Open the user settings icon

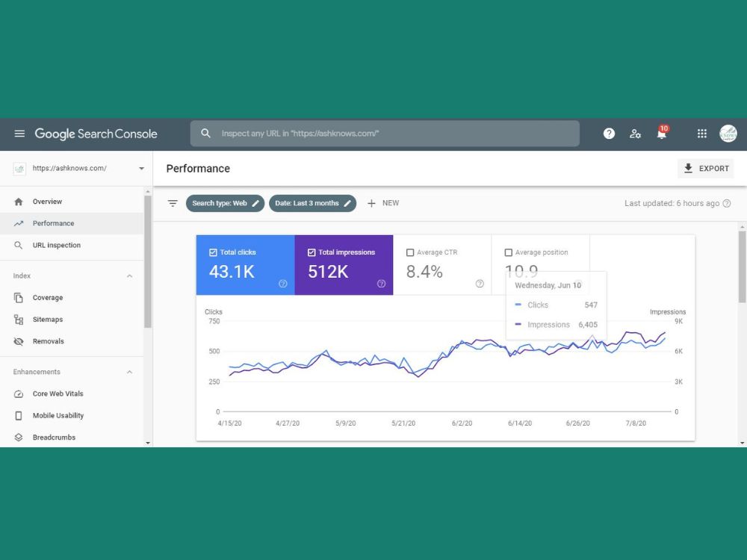point(635,134)
